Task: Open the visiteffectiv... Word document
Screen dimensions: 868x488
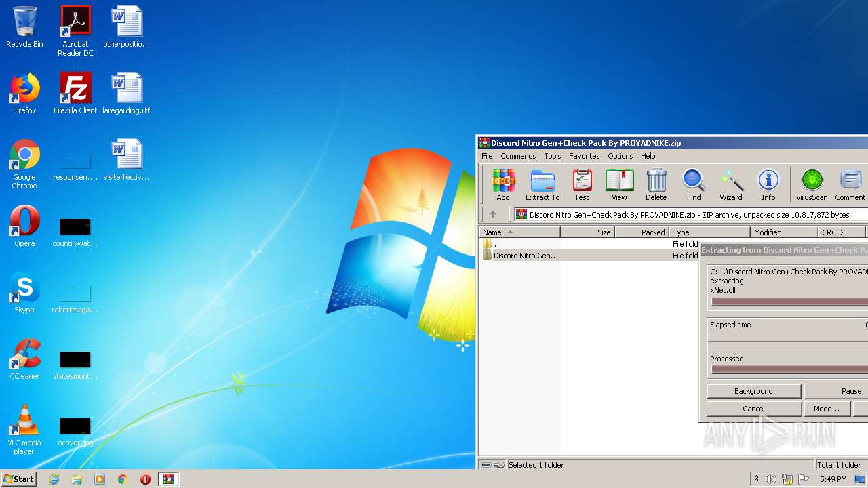Action: pyautogui.click(x=126, y=160)
